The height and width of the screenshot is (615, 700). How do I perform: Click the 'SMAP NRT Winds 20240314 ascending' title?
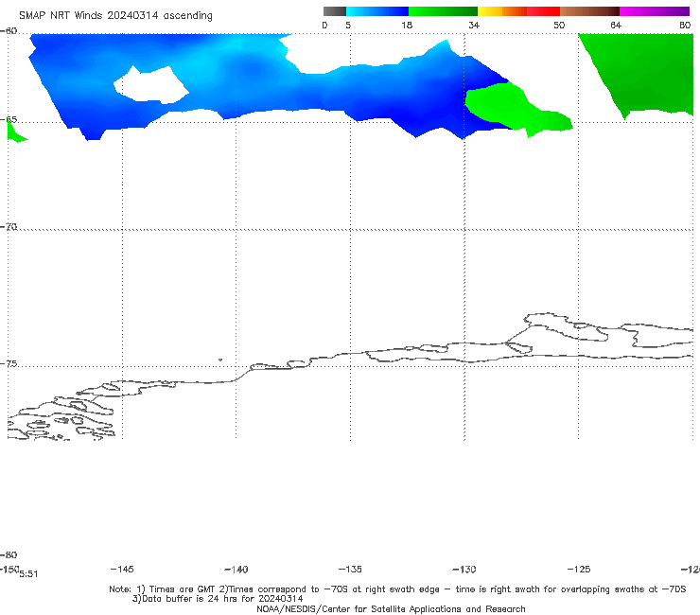tap(115, 16)
